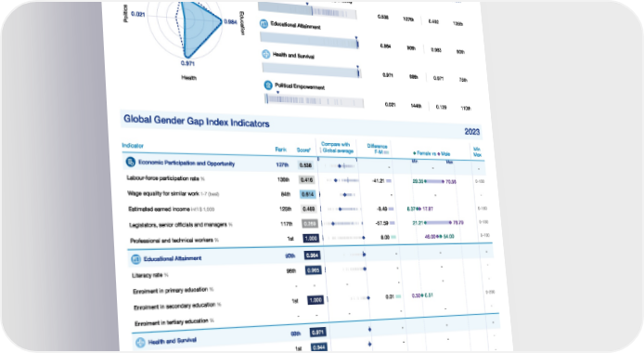Click the 1.000 score badge for Professional workers

(311, 239)
